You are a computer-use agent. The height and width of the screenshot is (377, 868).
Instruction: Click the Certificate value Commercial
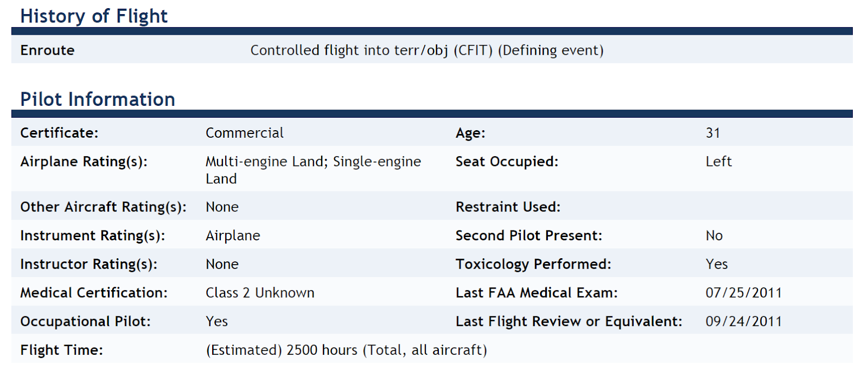pos(244,133)
